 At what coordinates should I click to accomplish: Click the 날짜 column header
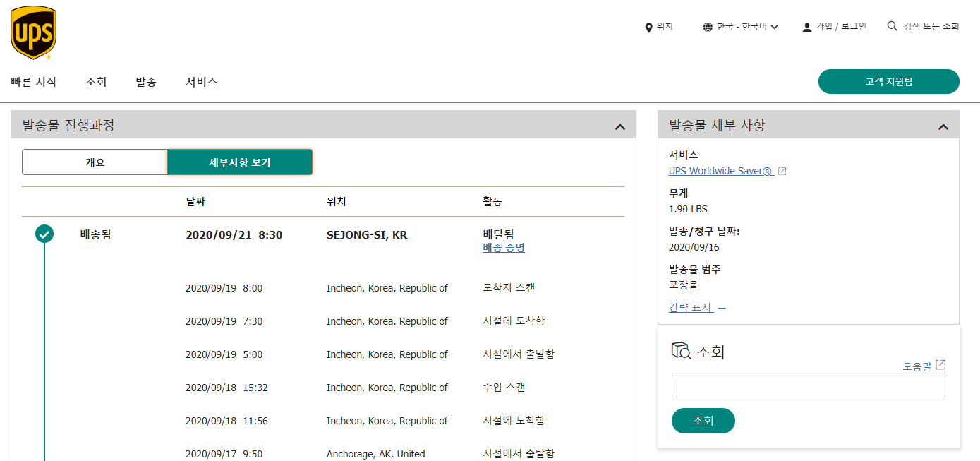pyautogui.click(x=195, y=202)
